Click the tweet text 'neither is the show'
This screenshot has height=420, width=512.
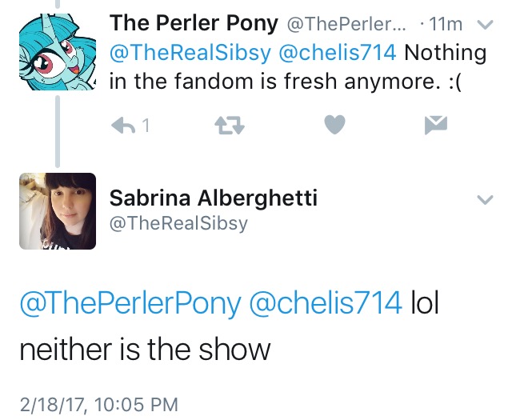pyautogui.click(x=144, y=350)
